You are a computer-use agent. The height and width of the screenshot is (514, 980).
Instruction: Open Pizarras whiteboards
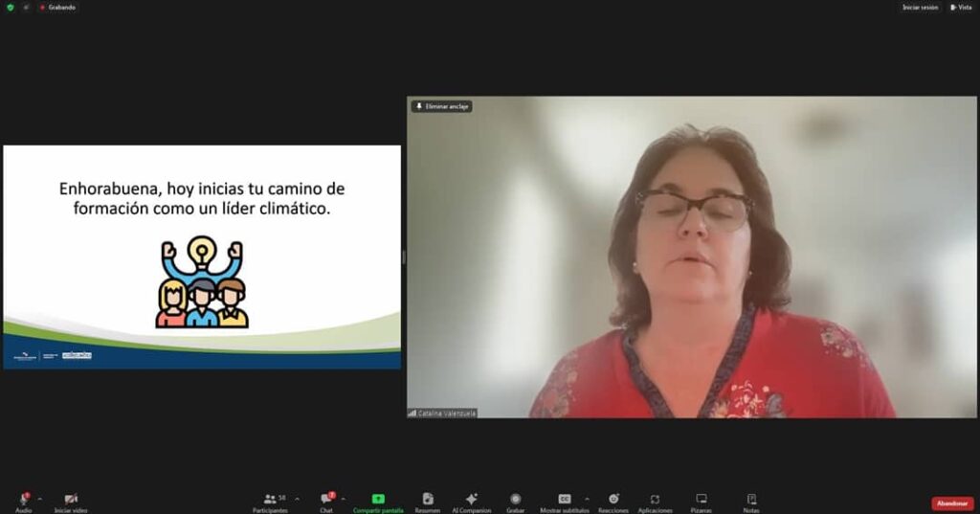pos(702,502)
